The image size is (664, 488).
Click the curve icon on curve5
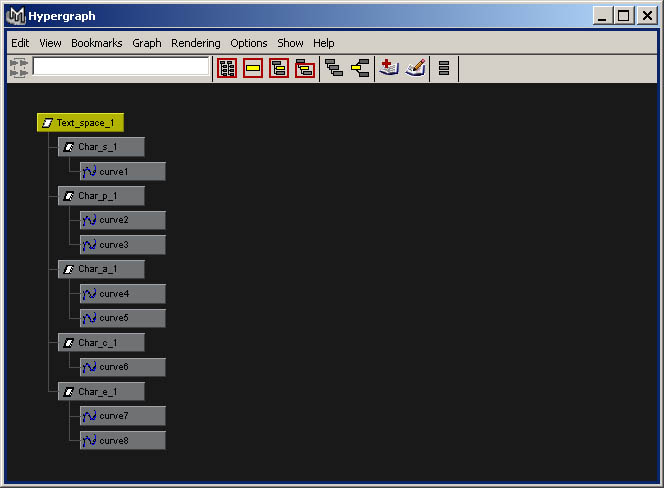click(x=89, y=318)
